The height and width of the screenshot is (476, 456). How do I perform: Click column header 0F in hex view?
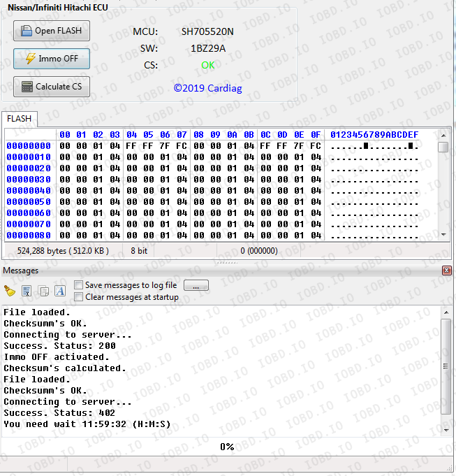(316, 134)
